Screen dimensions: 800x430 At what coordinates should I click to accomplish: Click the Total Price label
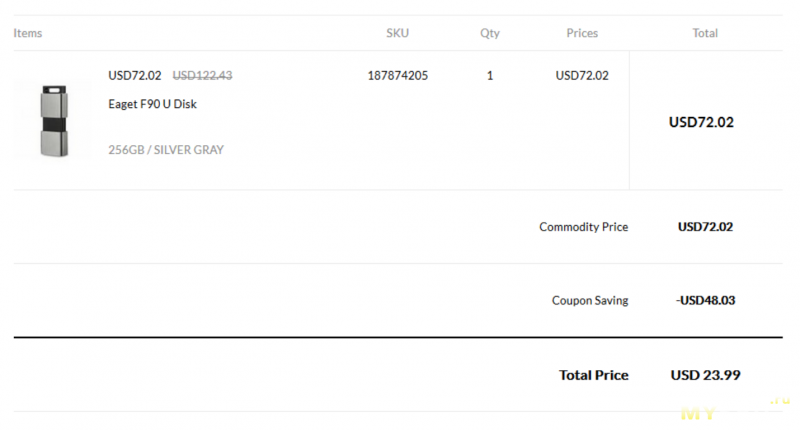[594, 375]
